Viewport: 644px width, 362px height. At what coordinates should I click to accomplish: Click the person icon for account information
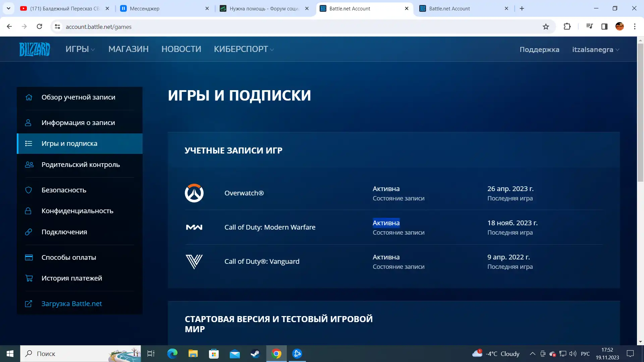(x=29, y=123)
